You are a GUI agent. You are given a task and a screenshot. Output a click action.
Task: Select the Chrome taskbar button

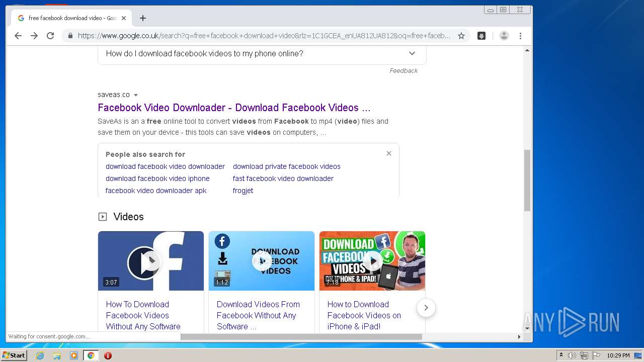pyautogui.click(x=91, y=355)
